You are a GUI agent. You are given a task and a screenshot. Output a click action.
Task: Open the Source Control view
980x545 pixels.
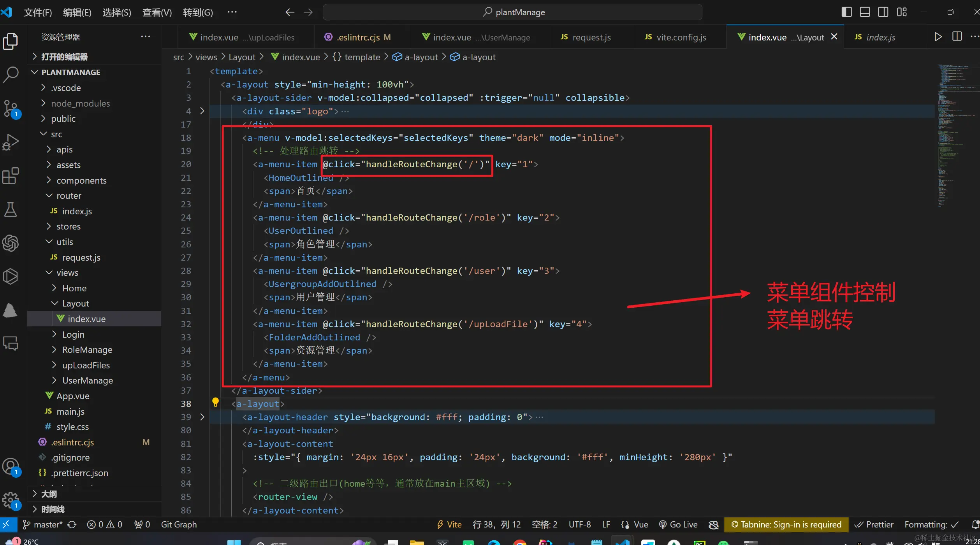(11, 109)
